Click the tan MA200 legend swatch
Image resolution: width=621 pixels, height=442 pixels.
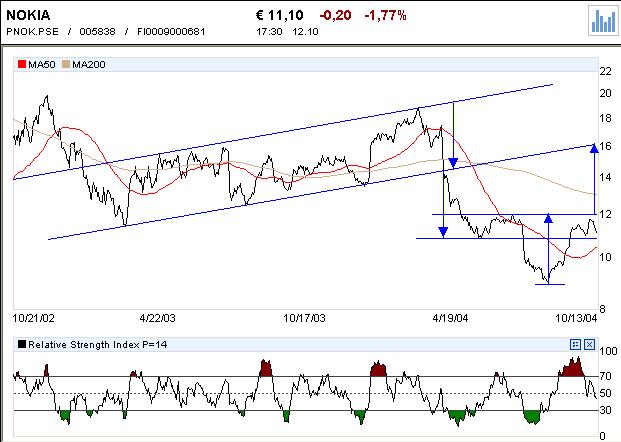[66, 64]
